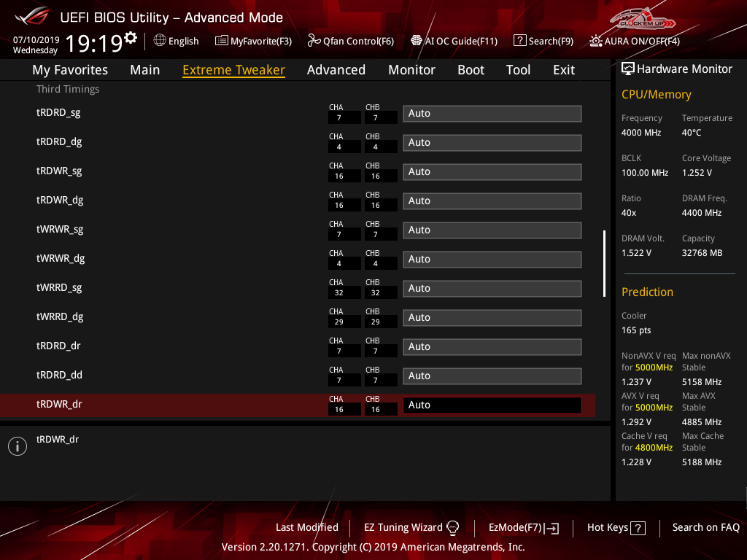This screenshot has width=747, height=560.
Task: Open the tRDRD_sg Auto field
Action: point(492,114)
